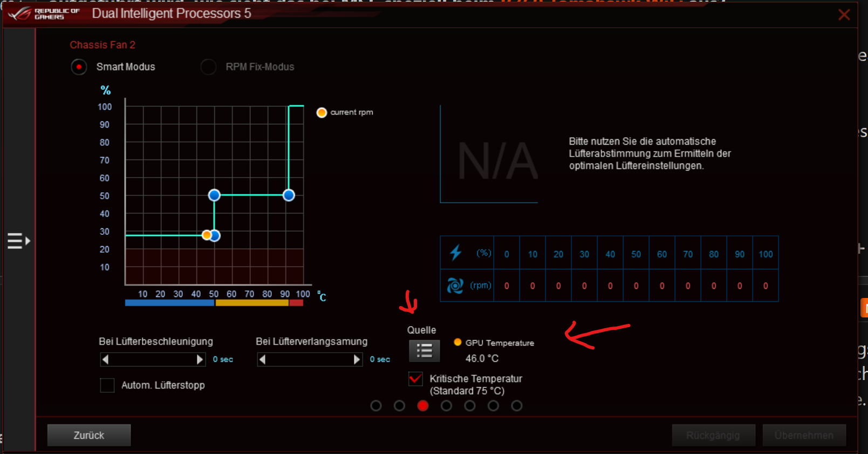Screen dimensions: 868x454
Task: Click the orange GPU Temperature indicator dot
Action: point(457,342)
